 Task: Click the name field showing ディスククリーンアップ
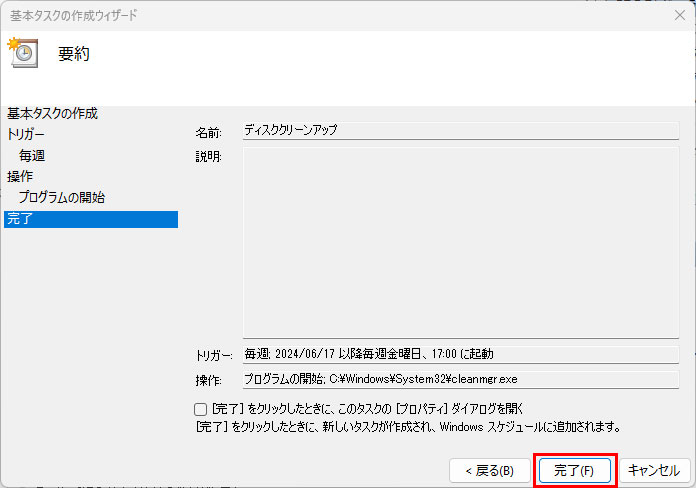461,131
